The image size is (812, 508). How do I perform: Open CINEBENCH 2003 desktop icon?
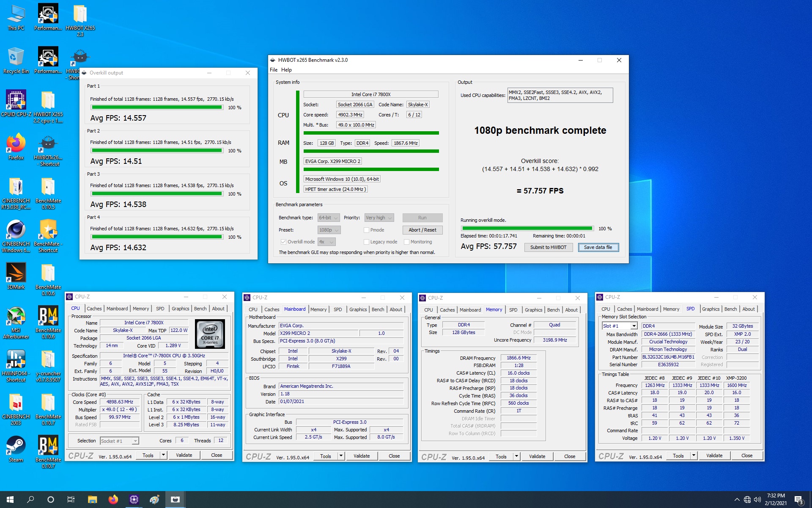click(x=16, y=409)
